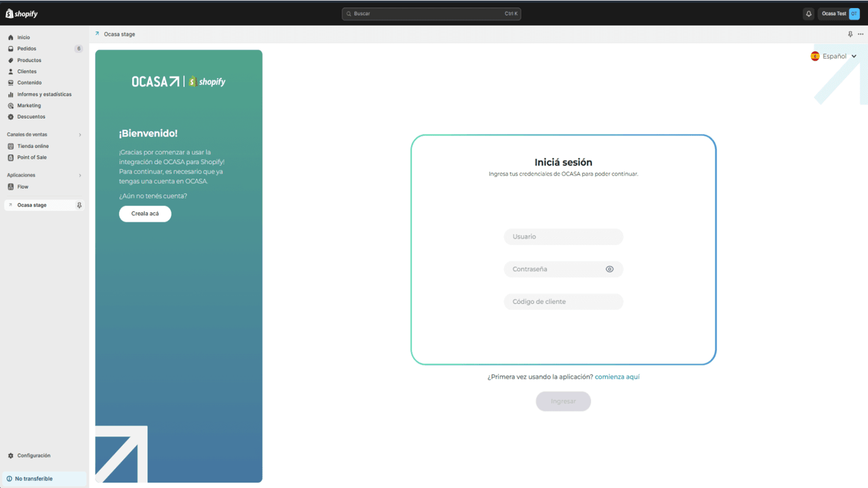Go to Informes y estadísticas
This screenshot has height=488, width=868.
click(x=44, y=94)
